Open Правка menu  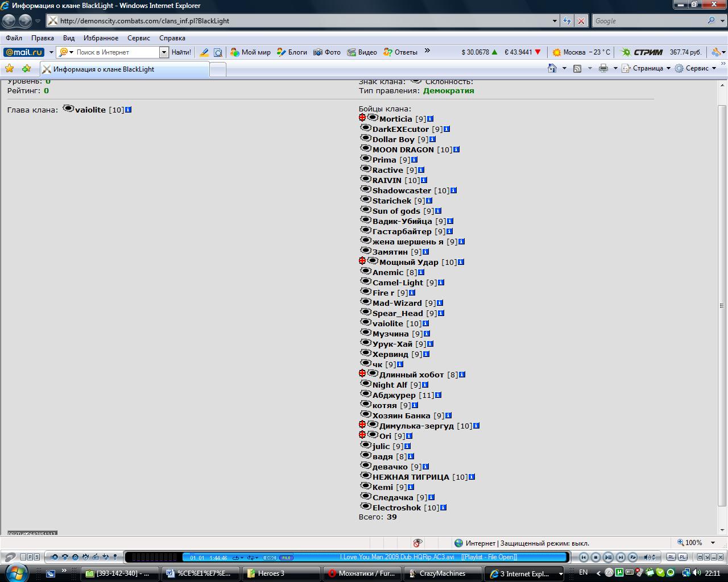pyautogui.click(x=43, y=38)
